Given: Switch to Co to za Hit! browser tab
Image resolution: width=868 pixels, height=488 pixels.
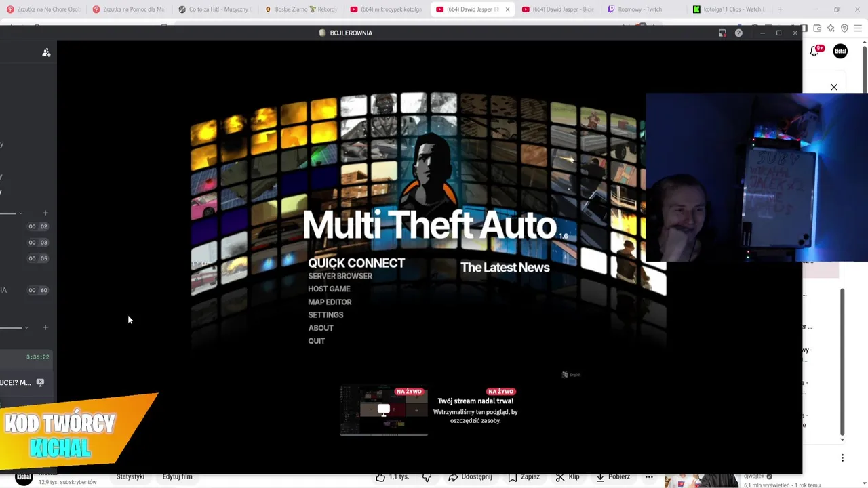Looking at the screenshot, I should (x=215, y=9).
